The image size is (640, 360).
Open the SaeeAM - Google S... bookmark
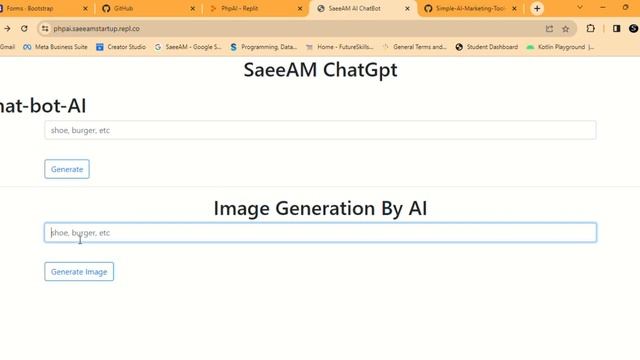coord(188,47)
